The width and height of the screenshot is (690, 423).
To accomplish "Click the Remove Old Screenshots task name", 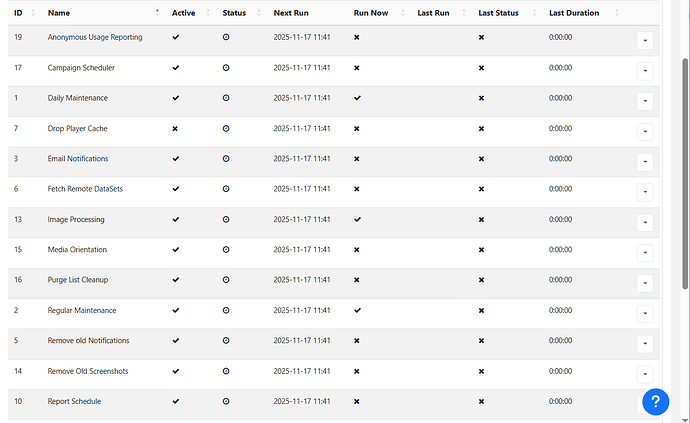I will point(88,372).
